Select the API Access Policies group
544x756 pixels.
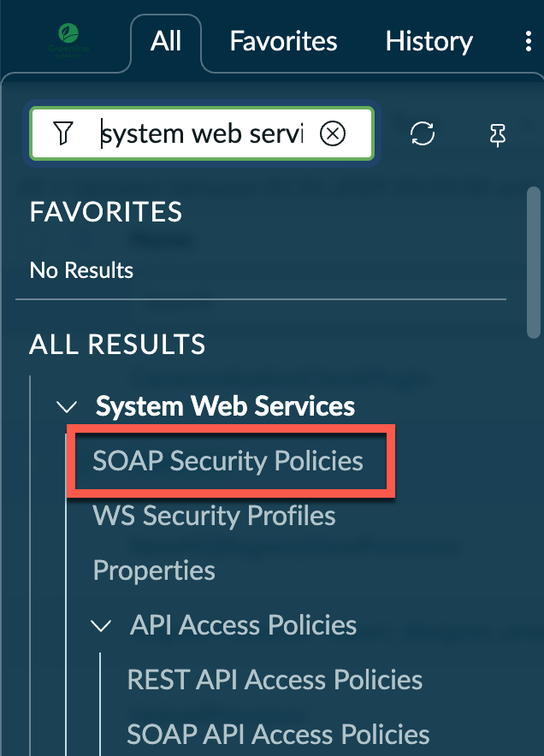tap(244, 625)
